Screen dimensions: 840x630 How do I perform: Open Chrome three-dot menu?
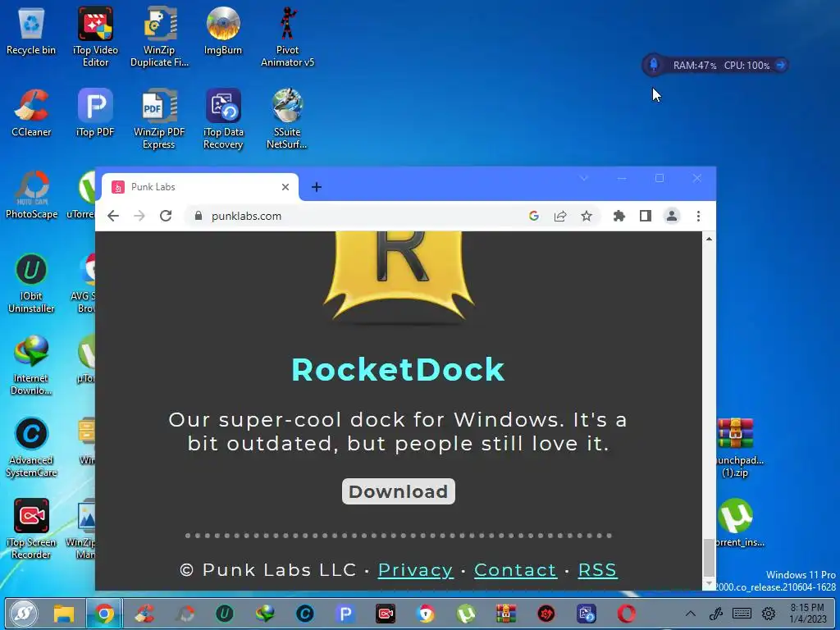698,216
